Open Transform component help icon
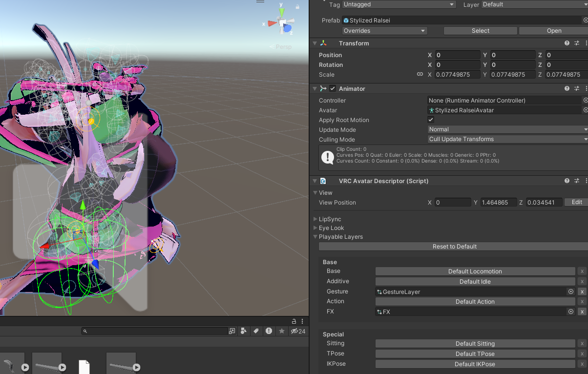 (x=567, y=43)
